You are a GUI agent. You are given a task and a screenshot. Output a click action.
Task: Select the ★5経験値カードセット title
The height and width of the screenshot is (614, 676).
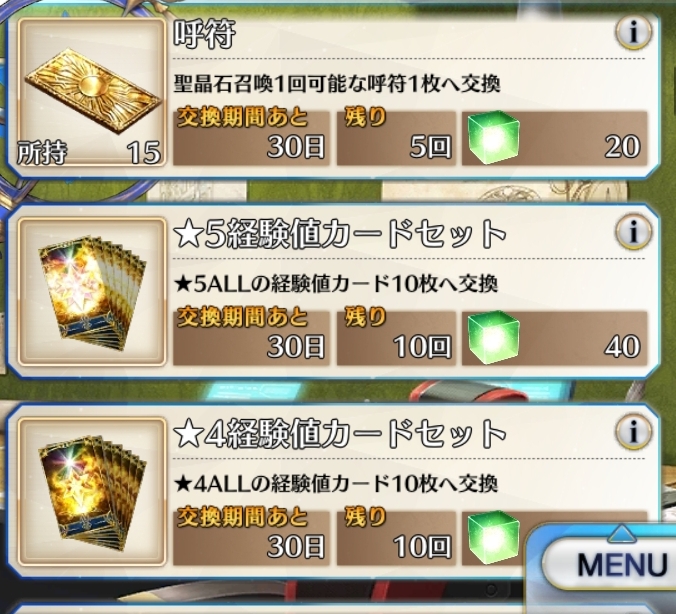pos(340,234)
